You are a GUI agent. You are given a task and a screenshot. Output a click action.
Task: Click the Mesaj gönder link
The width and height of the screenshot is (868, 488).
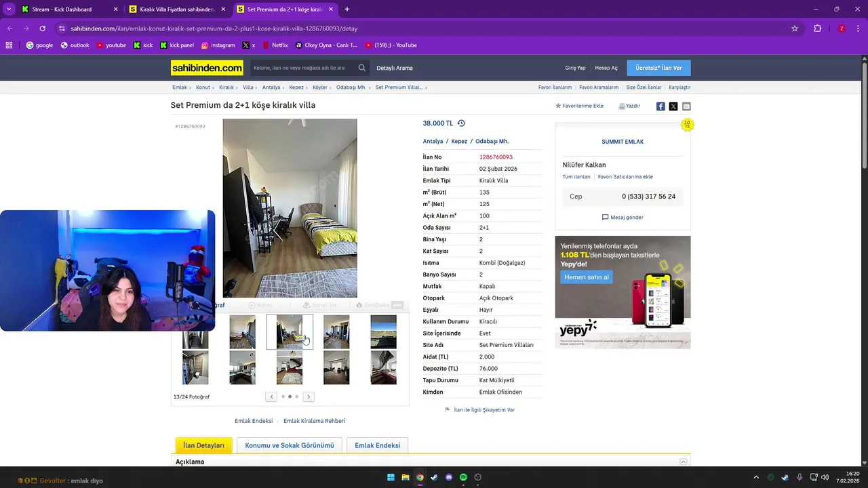pos(623,218)
